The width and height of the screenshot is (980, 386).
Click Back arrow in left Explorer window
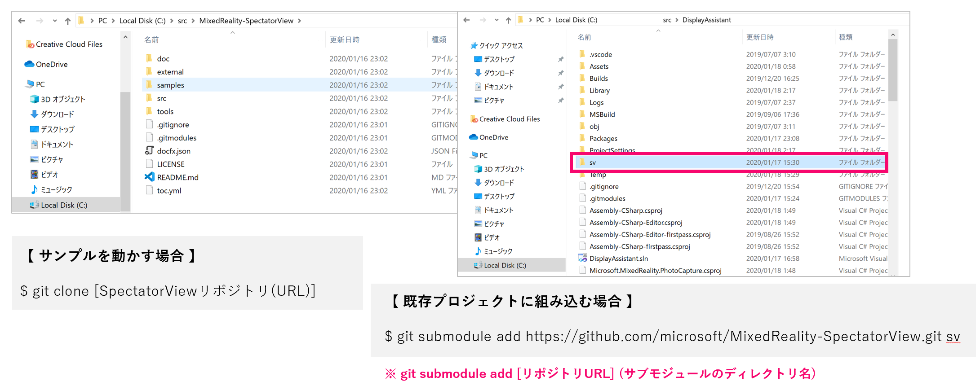click(22, 21)
